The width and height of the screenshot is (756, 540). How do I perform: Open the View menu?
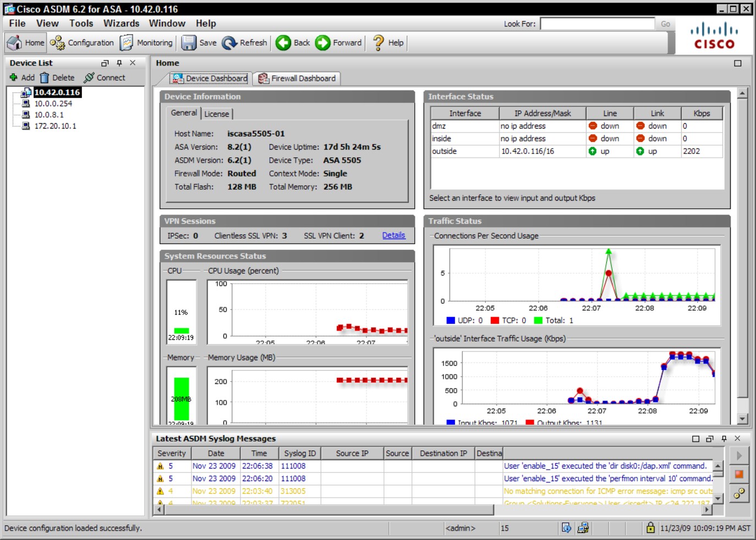(x=47, y=23)
